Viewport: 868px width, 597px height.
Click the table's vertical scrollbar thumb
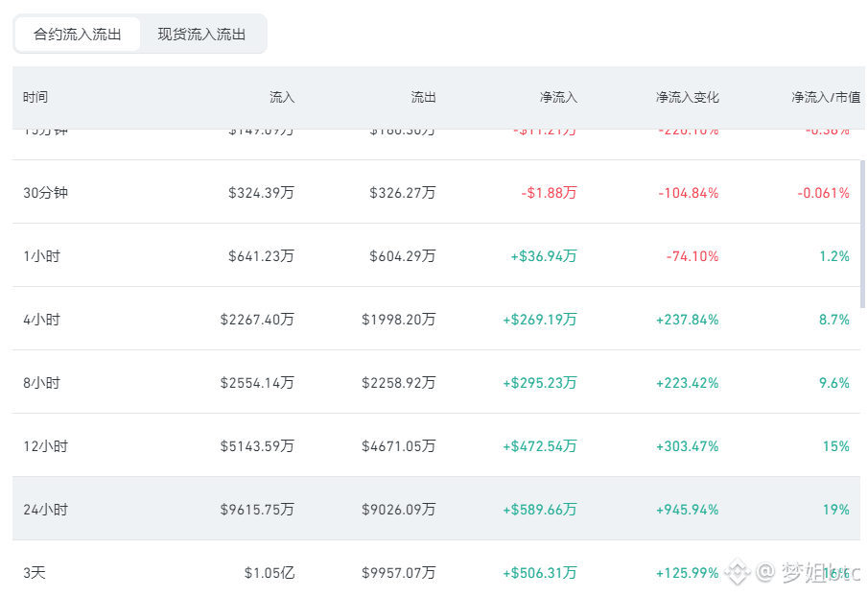pos(862,233)
